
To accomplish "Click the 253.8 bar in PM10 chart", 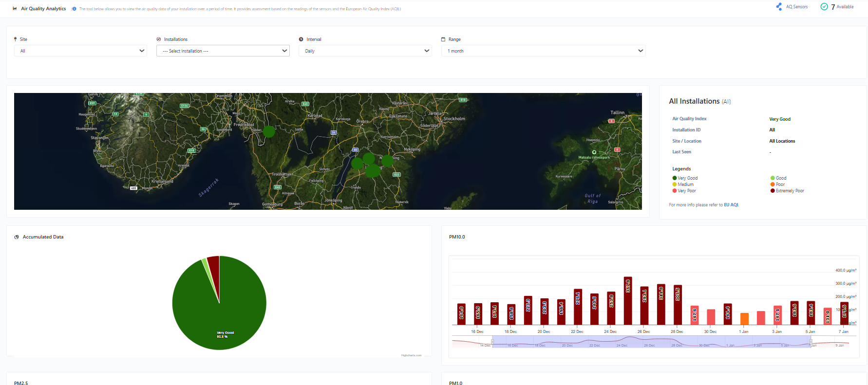I will pos(611,308).
